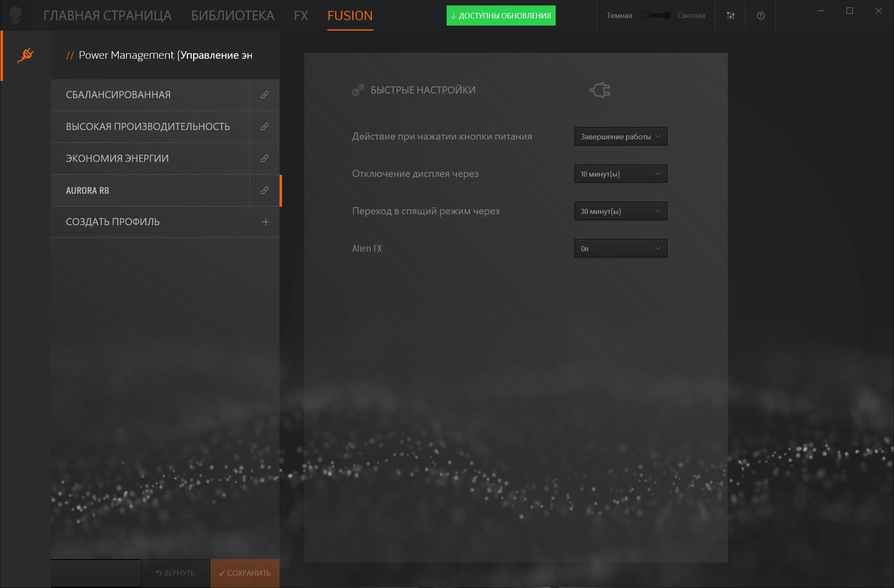The height and width of the screenshot is (588, 894).
Task: Click the Alien FX setting label
Action: coord(367,248)
